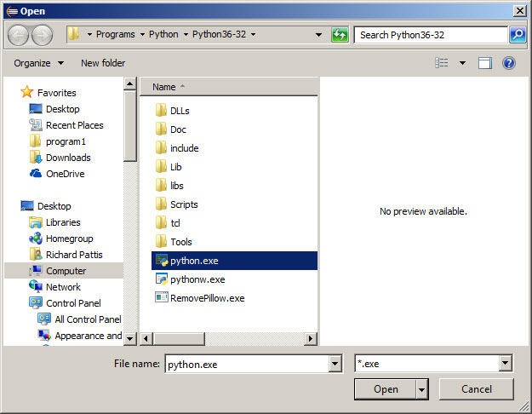The width and height of the screenshot is (532, 414).
Task: Click New folder in the toolbar
Action: point(103,63)
